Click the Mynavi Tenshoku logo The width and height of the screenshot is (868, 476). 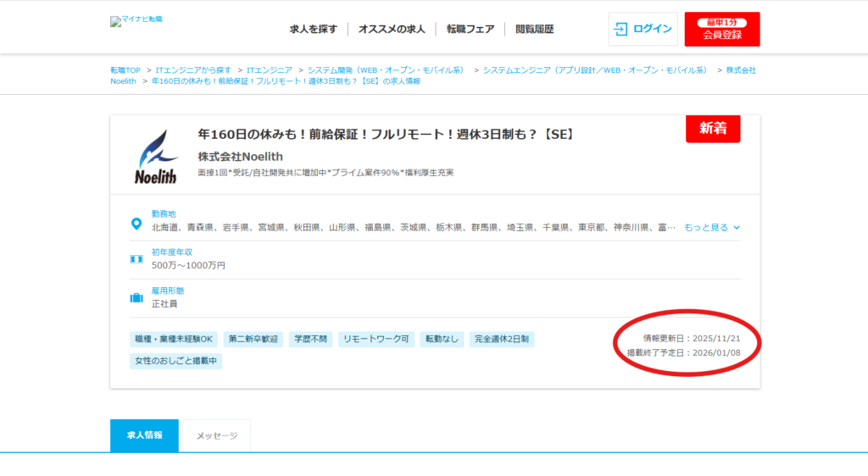point(136,19)
